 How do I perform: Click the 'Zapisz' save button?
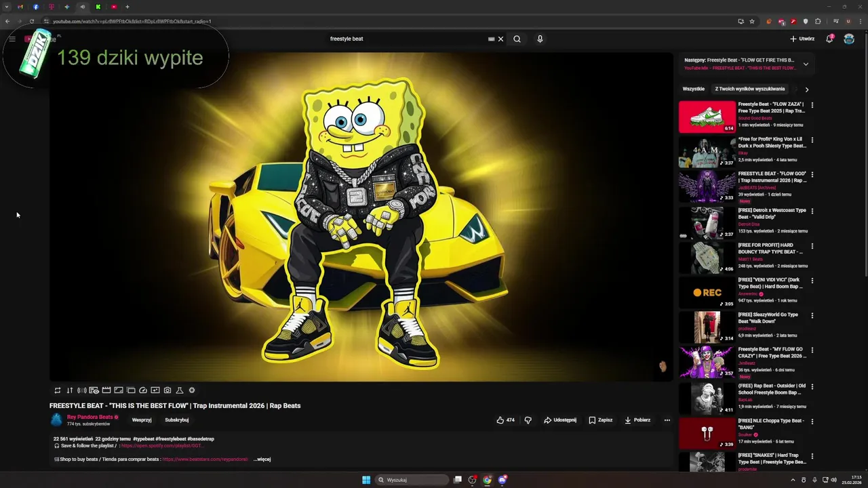601,420
